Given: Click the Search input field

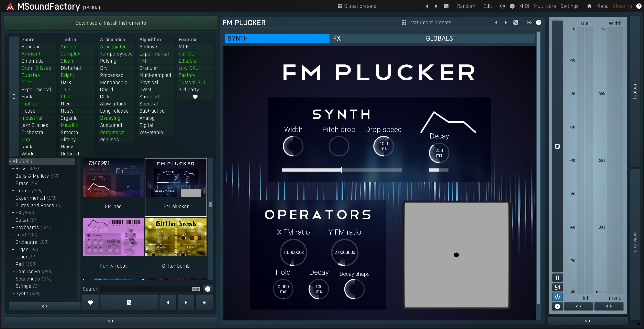Looking at the screenshot, I should [x=146, y=289].
